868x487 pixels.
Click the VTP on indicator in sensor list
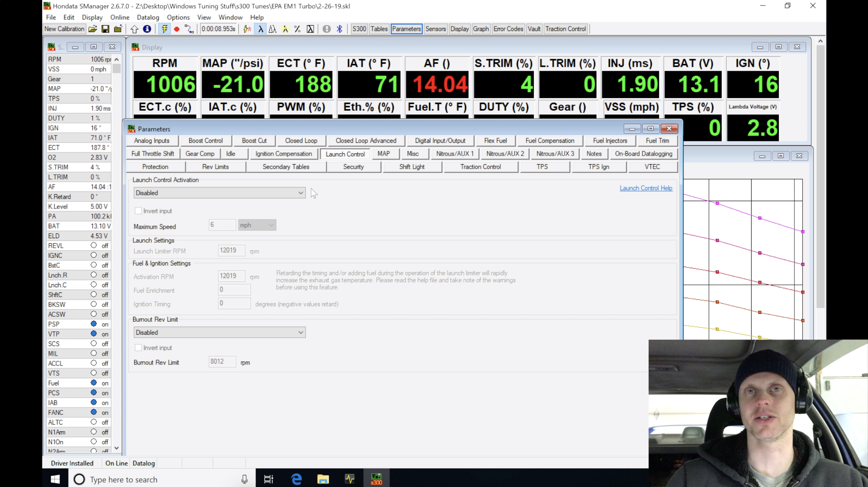tap(93, 334)
